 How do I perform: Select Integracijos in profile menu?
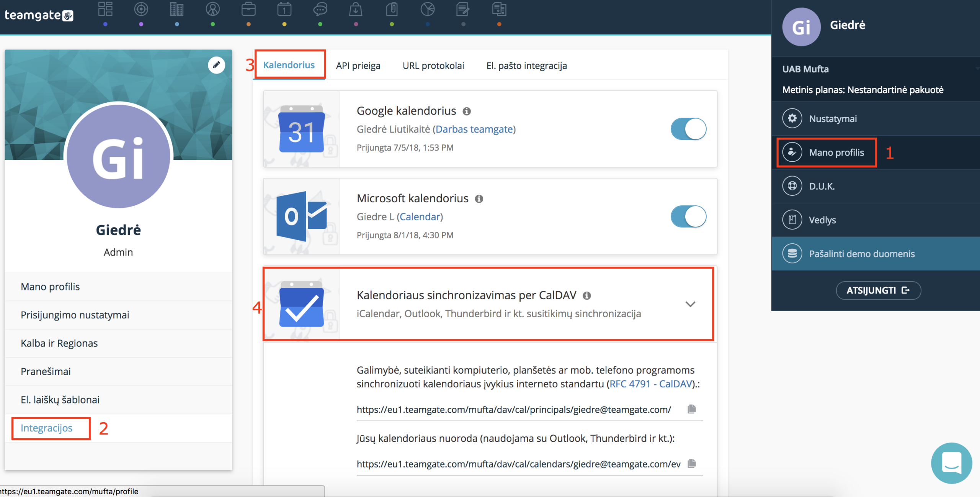point(118,428)
